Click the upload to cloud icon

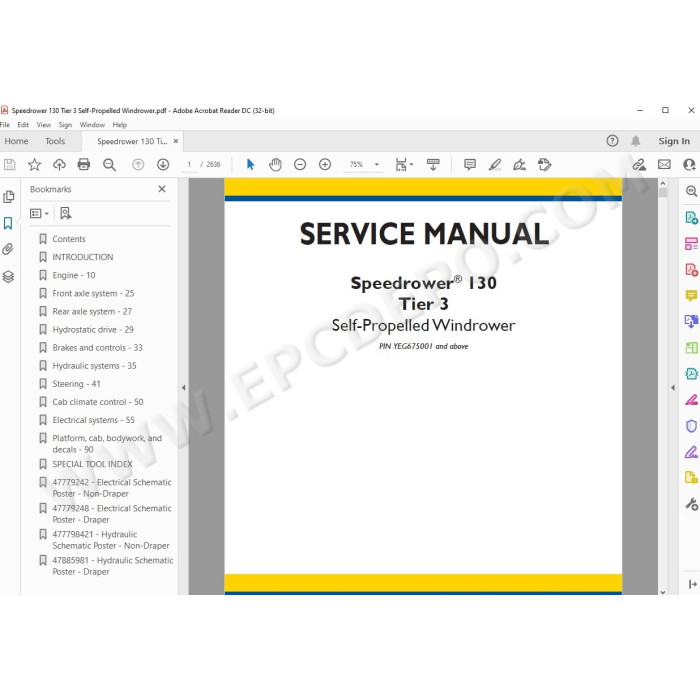point(59,165)
